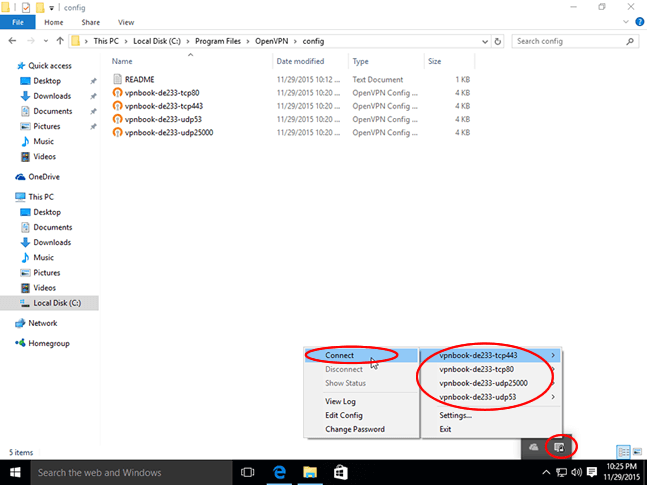This screenshot has width=647, height=485.
Task: Click the volume speaker icon in tray
Action: click(x=576, y=472)
